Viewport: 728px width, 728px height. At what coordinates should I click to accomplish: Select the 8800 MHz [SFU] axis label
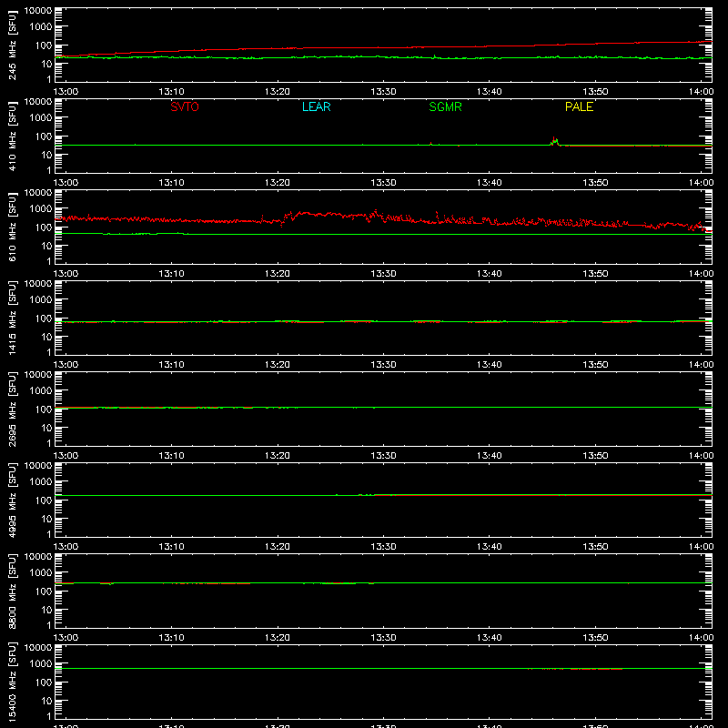[12, 591]
